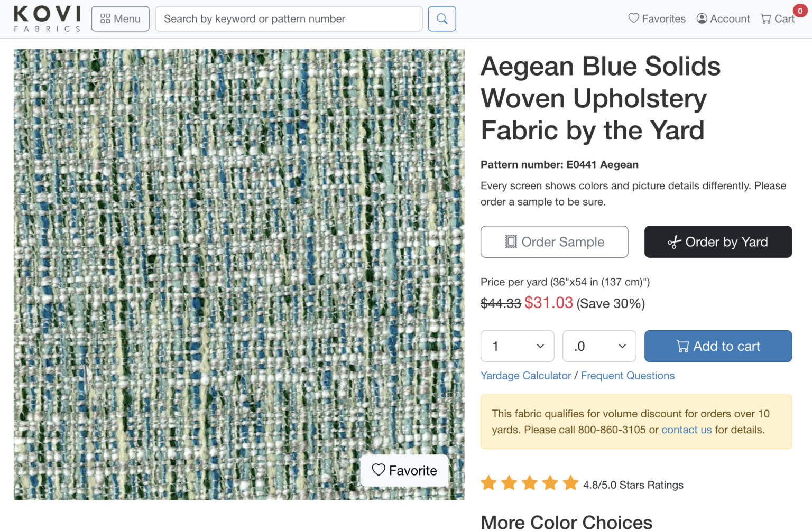Open the shopping Cart icon
Image resolution: width=812 pixels, height=531 pixels.
point(766,19)
